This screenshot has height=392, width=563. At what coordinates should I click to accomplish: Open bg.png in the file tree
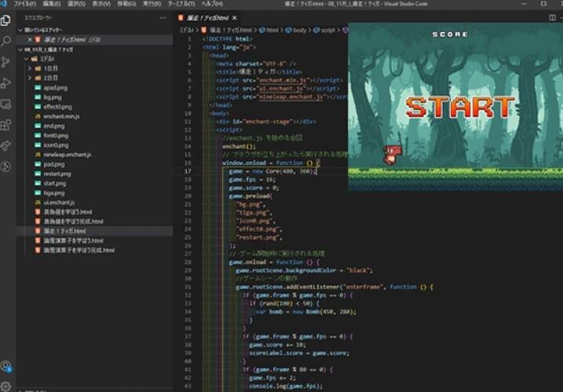(52, 97)
